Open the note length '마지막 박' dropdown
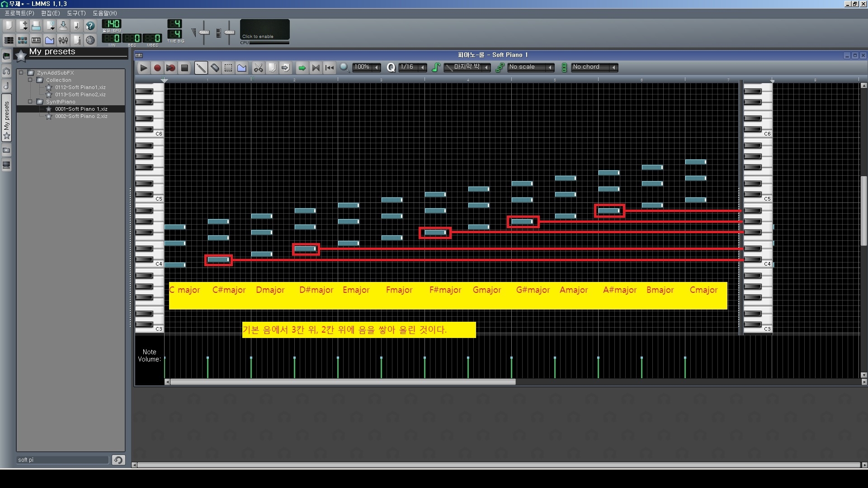 click(x=467, y=67)
